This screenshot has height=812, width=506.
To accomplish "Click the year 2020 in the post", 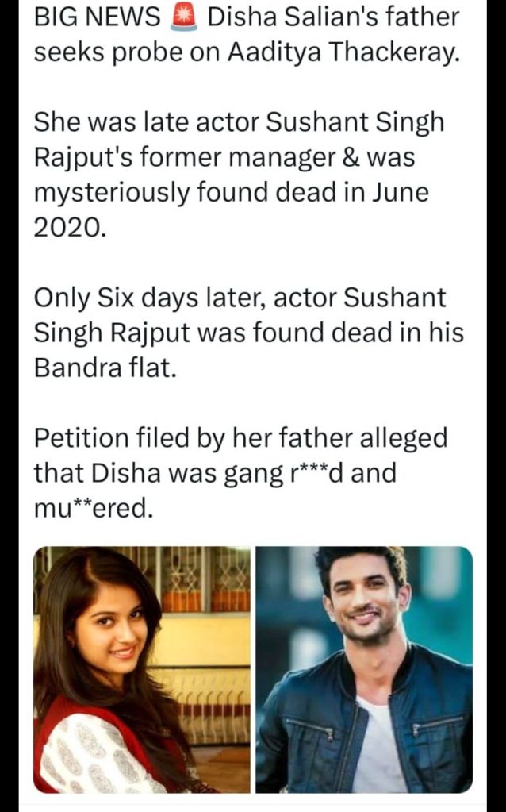I will [69, 227].
